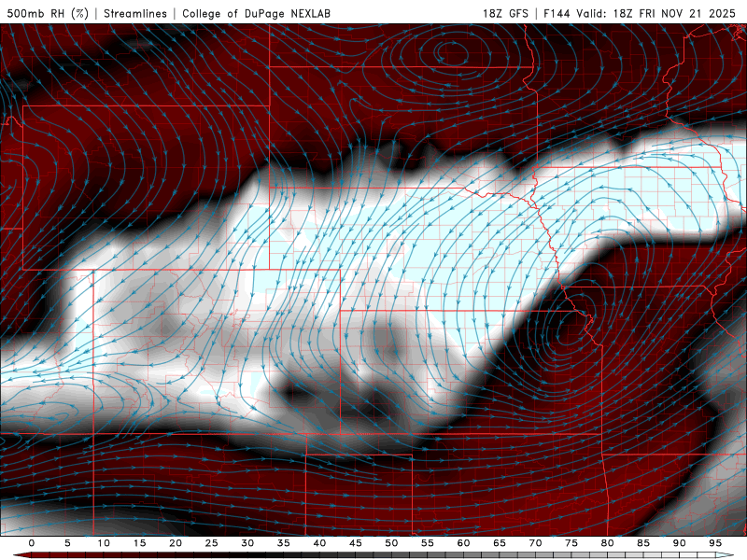Click the "55" color scale label
747x560 pixels.
tap(427, 543)
